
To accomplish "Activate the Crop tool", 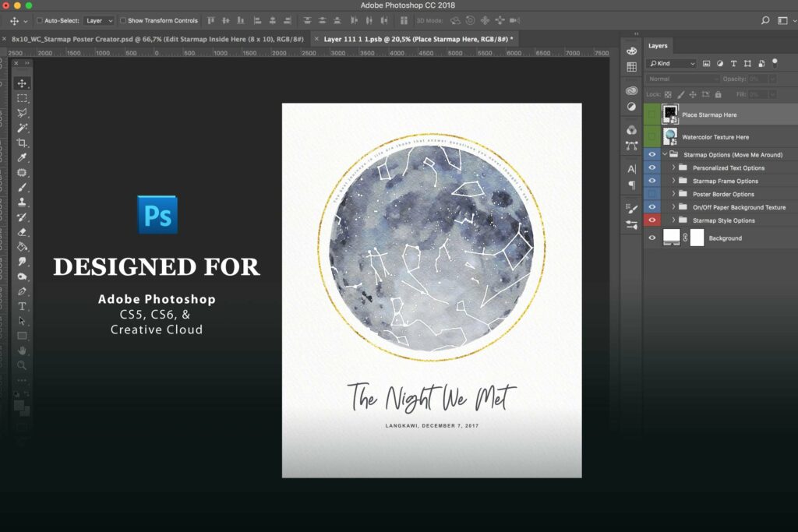I will pyautogui.click(x=22, y=141).
